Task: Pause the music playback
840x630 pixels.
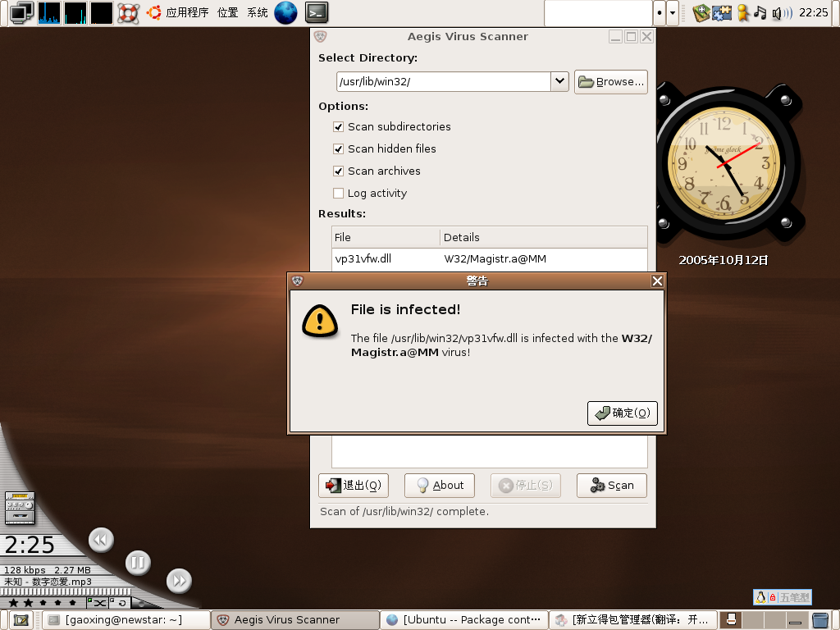Action: coord(138,563)
